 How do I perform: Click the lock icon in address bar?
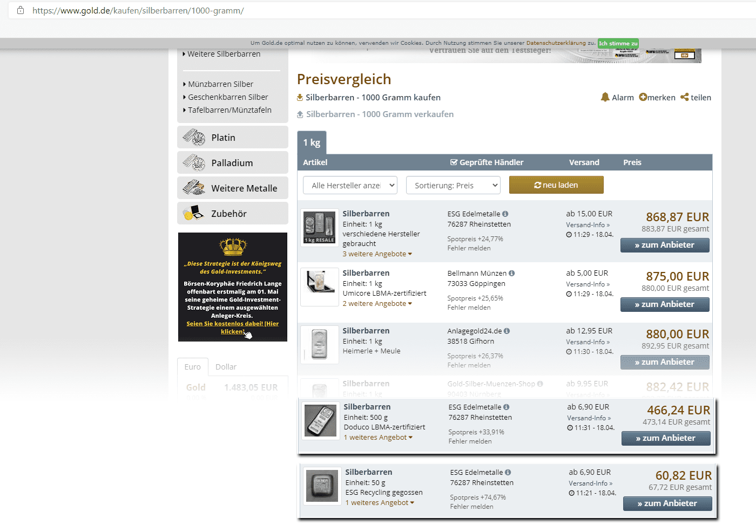click(x=21, y=10)
